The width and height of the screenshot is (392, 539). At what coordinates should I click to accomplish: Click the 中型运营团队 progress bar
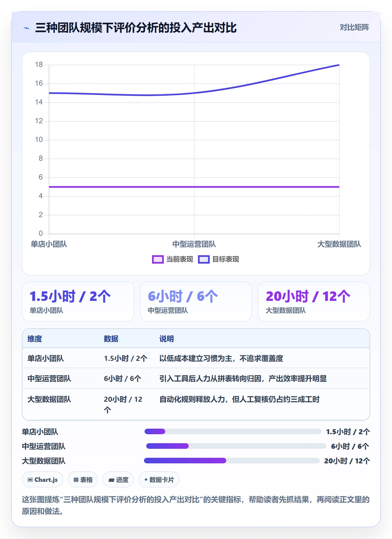coord(236,446)
